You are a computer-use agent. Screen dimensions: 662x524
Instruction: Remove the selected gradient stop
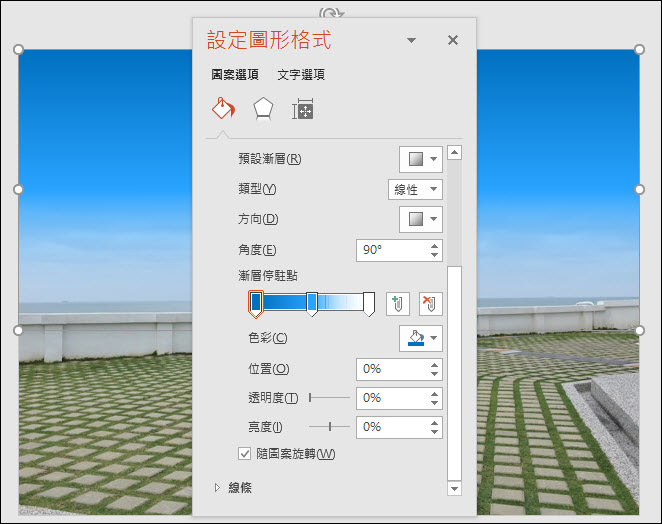click(x=430, y=304)
